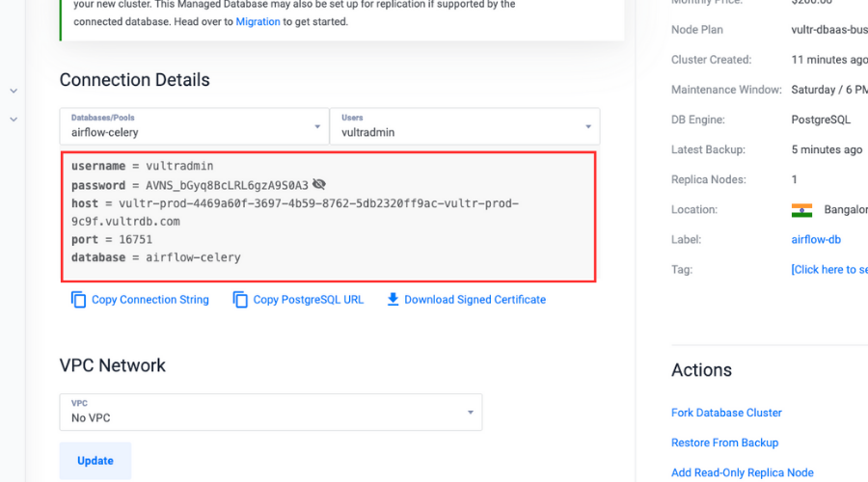The image size is (868, 482).
Task: Click the VPC Network heading
Action: (113, 365)
